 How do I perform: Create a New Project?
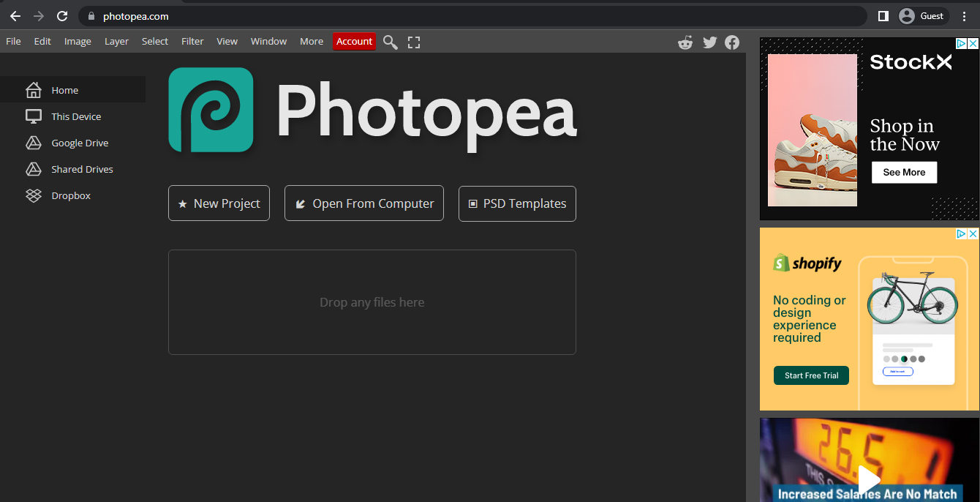coord(219,203)
